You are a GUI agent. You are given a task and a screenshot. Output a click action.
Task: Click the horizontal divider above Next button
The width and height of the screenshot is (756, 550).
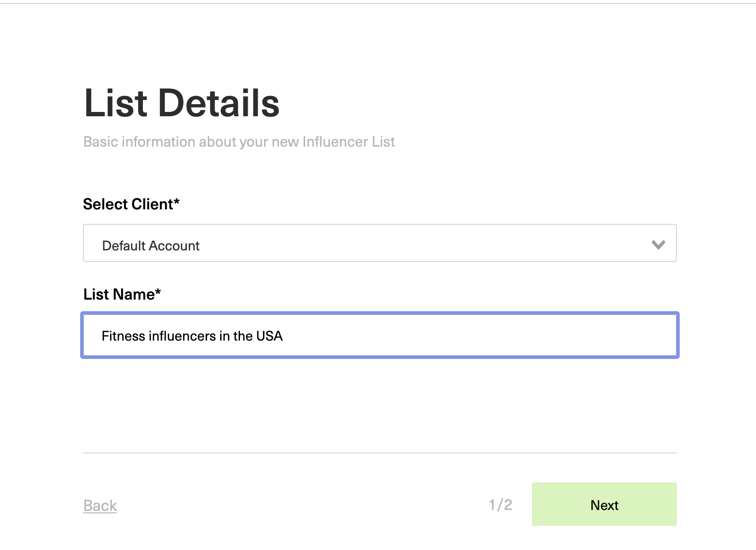click(379, 453)
